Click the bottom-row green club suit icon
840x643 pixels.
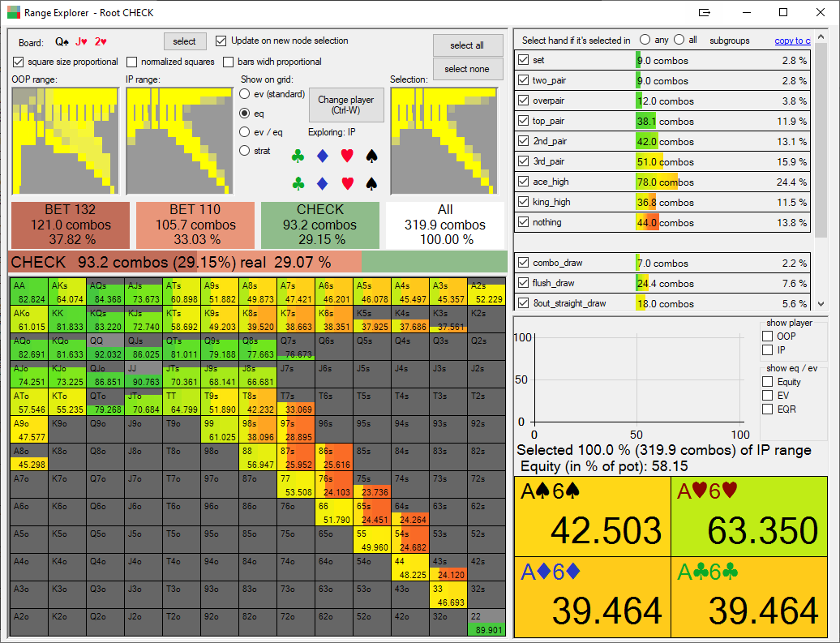[x=298, y=184]
